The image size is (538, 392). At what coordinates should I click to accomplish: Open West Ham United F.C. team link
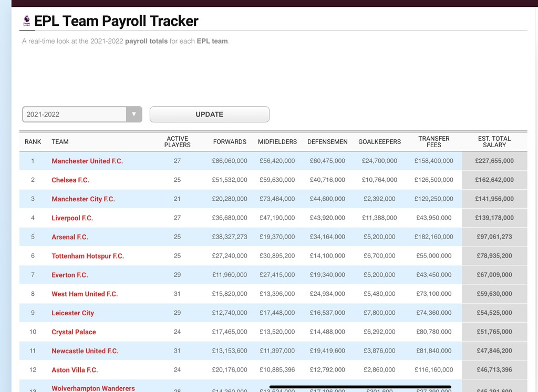(85, 294)
